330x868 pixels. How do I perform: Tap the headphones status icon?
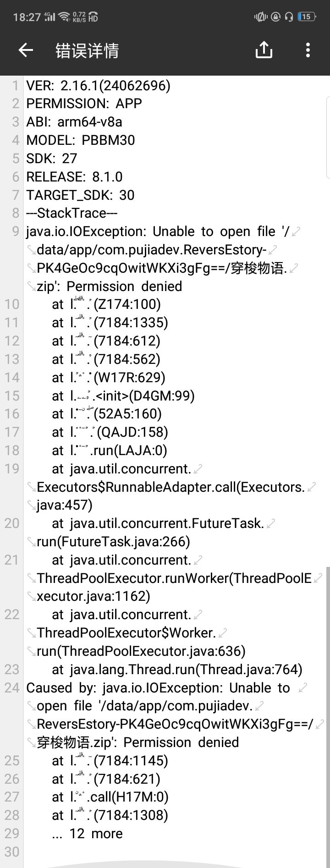289,17
